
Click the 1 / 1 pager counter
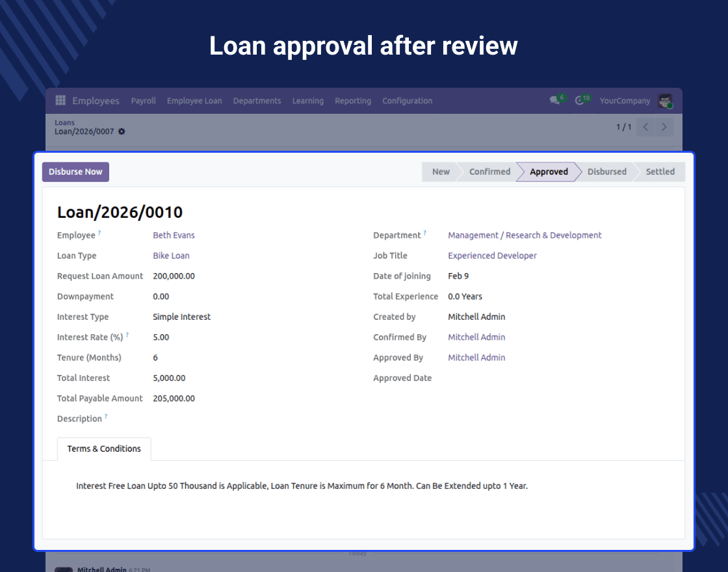623,127
